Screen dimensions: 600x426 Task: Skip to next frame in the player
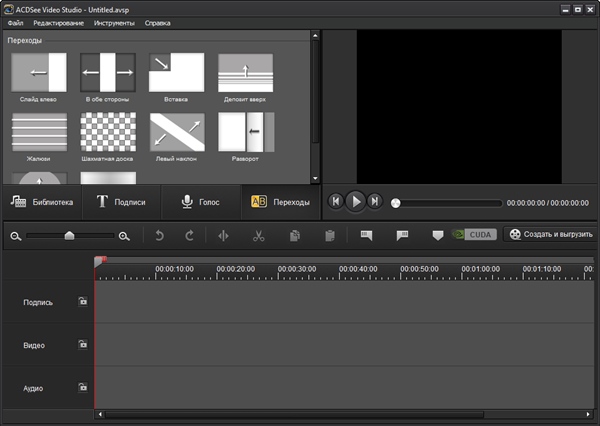click(x=375, y=201)
